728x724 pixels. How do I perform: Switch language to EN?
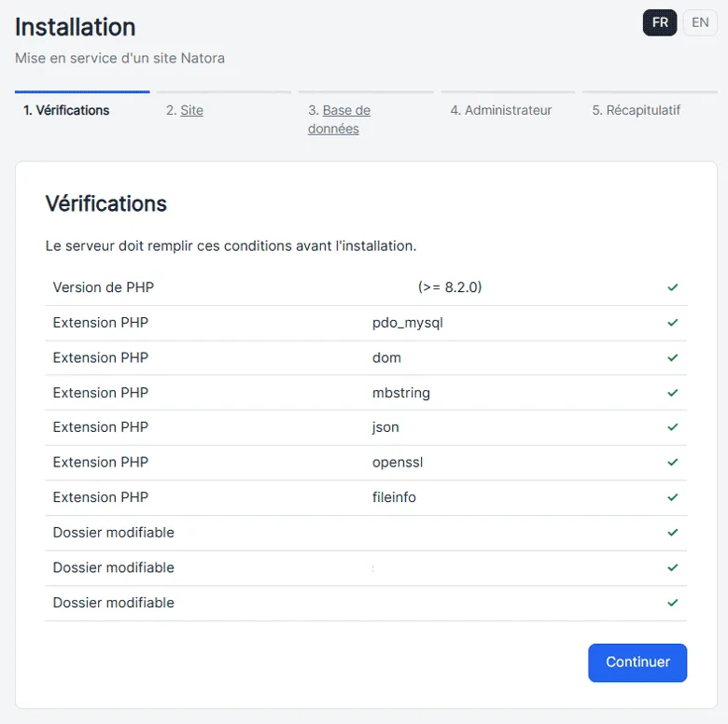700,22
